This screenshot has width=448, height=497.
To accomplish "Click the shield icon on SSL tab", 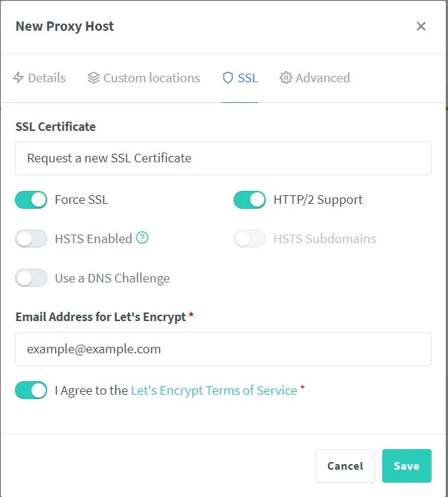I will click(228, 78).
